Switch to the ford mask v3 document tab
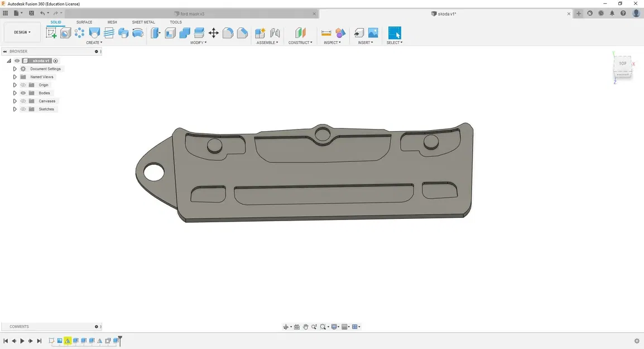Viewport: 644px width, 349px height. (x=192, y=13)
